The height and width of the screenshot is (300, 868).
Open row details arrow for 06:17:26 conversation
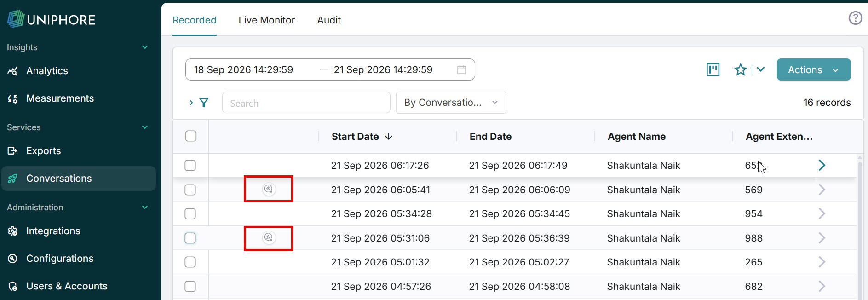(x=822, y=165)
